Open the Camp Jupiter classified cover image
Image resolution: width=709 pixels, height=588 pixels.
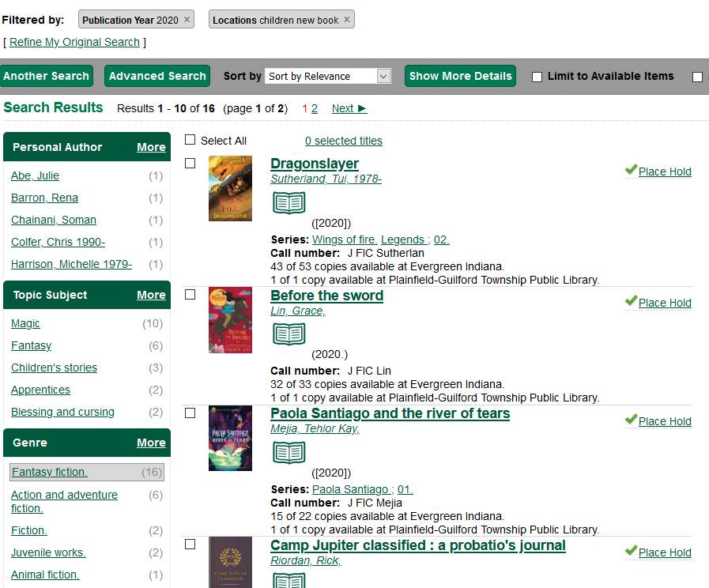(x=230, y=562)
